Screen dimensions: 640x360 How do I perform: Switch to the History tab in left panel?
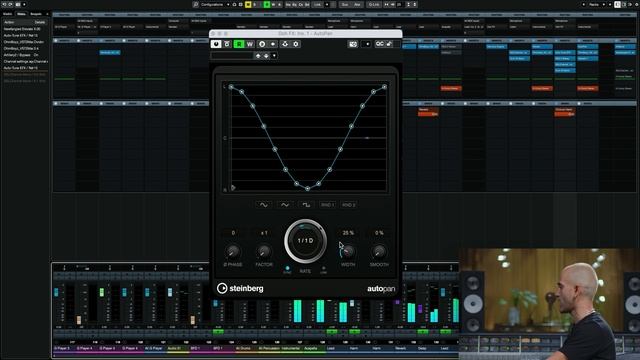pos(21,14)
